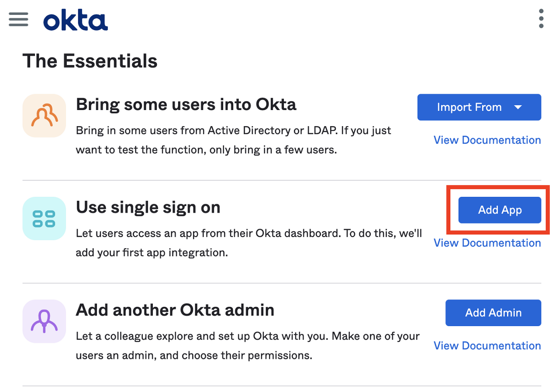This screenshot has width=559, height=392.
Task: Open View Documentation for adding admins
Action: coord(487,345)
